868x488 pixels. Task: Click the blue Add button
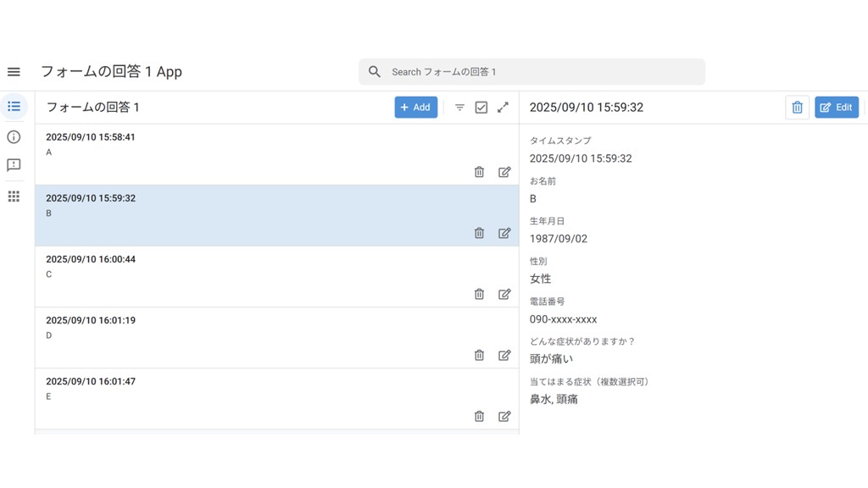coord(415,108)
